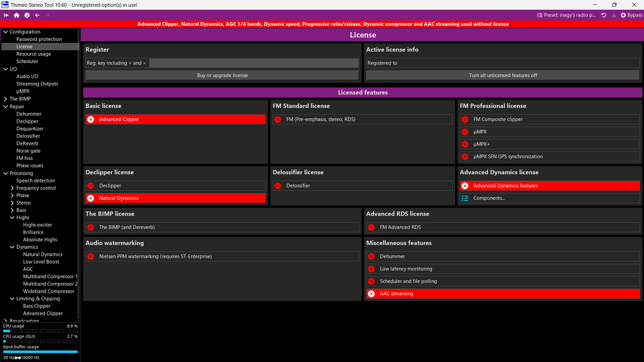The image size is (644, 362).
Task: Open Bass Clipper in the sidebar
Action: 37,306
